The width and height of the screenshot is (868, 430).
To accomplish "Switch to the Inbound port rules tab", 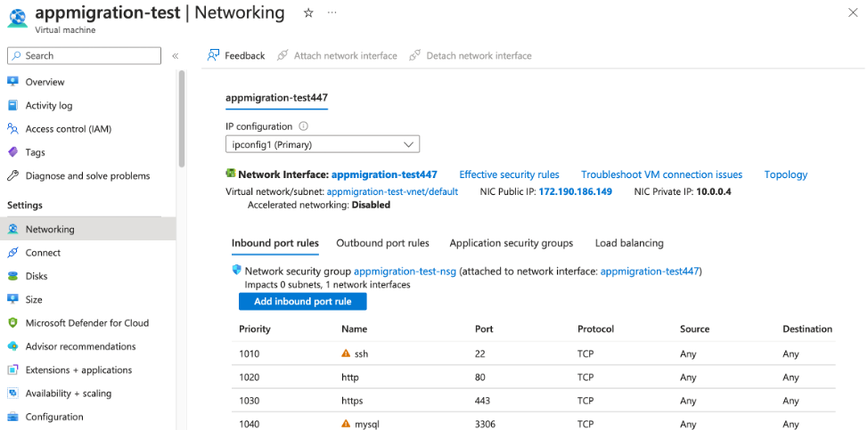I will tap(275, 243).
